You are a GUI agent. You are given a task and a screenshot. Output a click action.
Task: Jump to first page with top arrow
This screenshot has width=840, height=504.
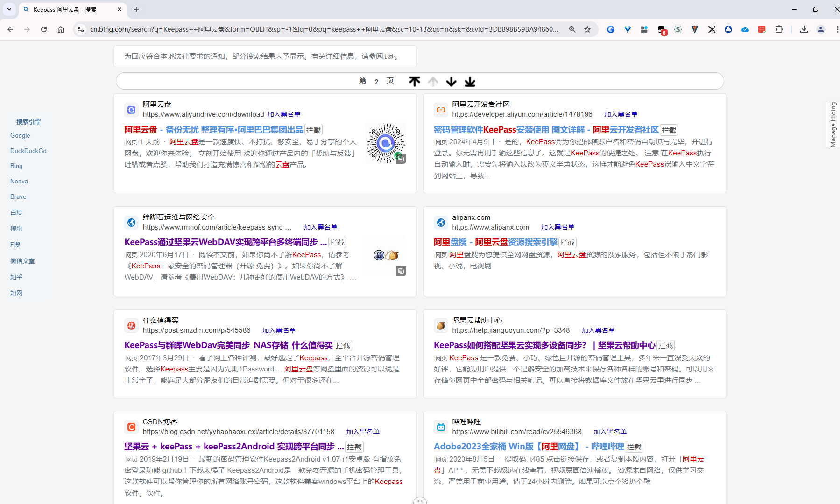coord(415,82)
